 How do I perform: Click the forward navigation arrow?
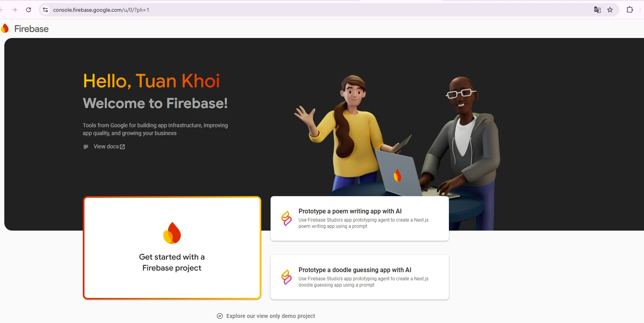coord(14,10)
